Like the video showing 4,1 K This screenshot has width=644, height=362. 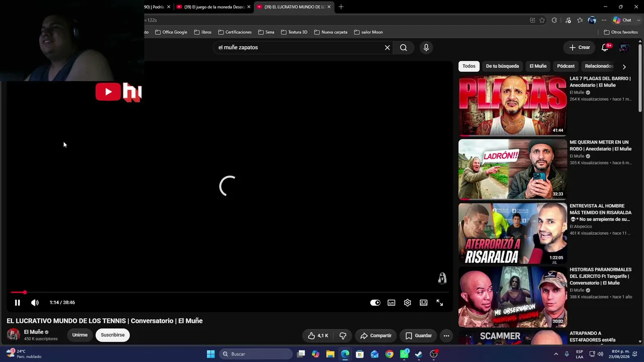pos(318,336)
